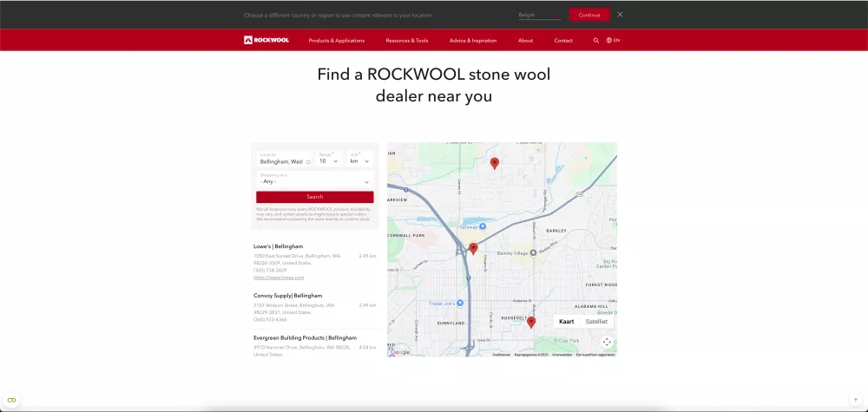
Task: Click the red pin near Roosevelt
Action: (x=531, y=323)
